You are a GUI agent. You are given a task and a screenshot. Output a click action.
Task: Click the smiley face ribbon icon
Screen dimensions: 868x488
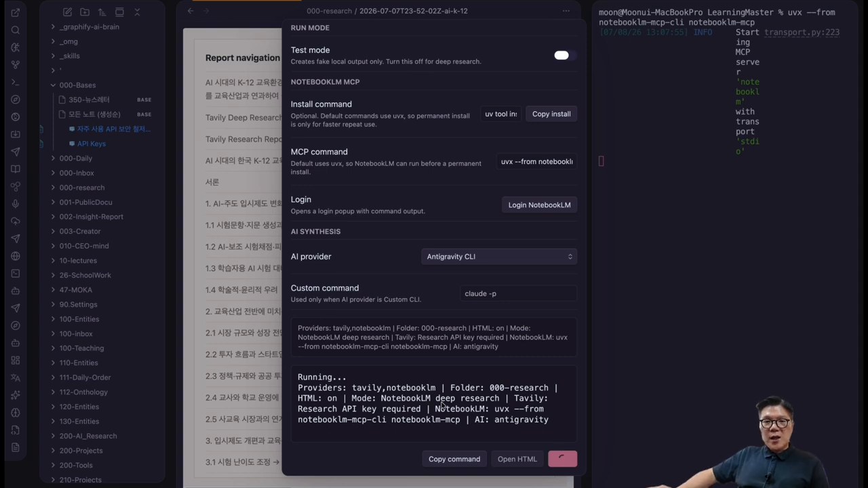click(16, 117)
